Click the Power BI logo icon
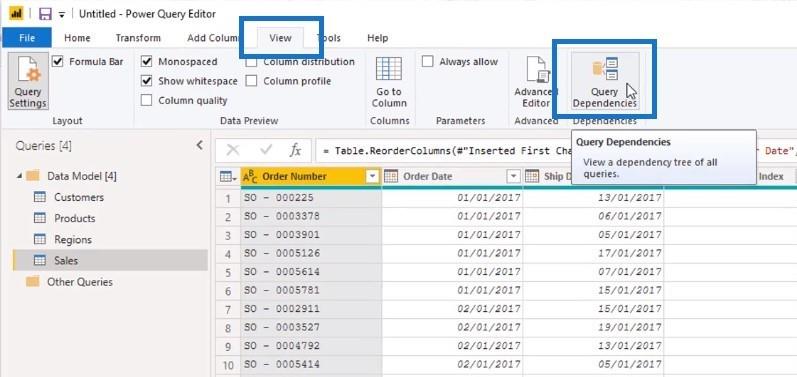 click(16, 14)
